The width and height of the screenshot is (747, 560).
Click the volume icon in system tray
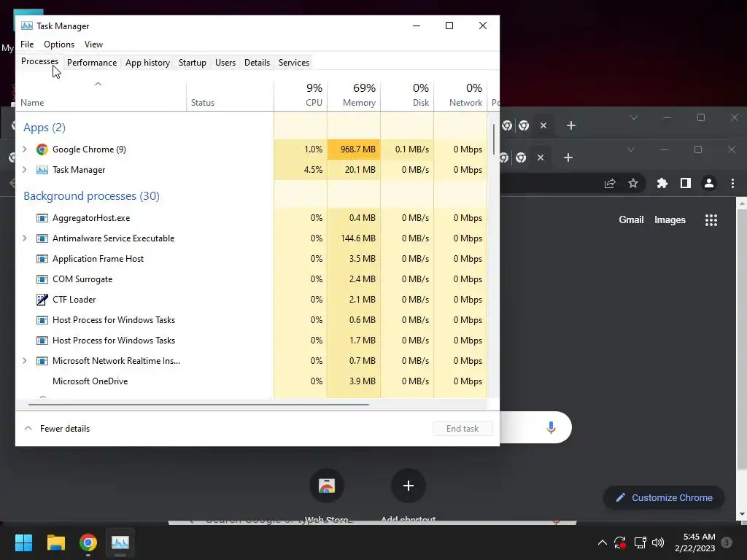(x=658, y=542)
